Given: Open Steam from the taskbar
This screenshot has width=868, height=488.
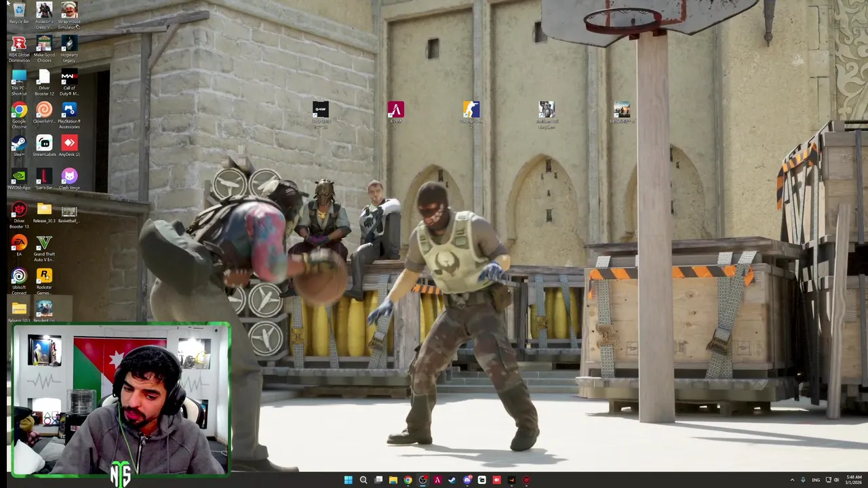Looking at the screenshot, I should [x=452, y=480].
